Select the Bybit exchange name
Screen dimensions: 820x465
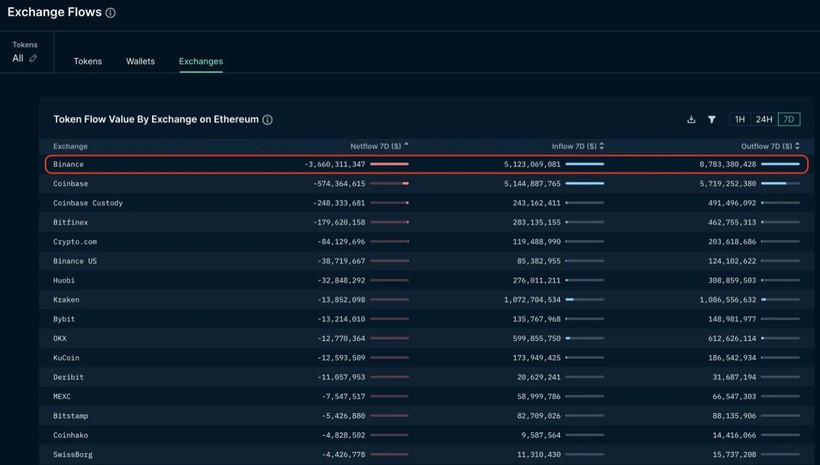coord(64,319)
